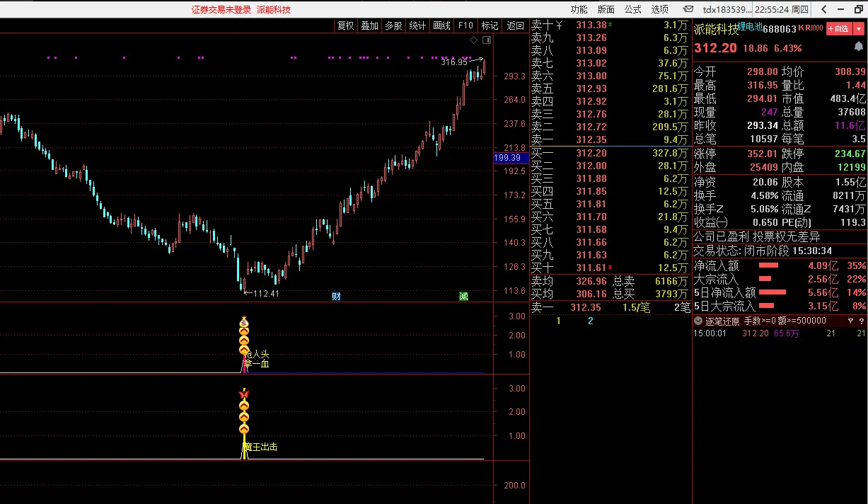
Task: Click the mail envelope icon in title bar
Action: [x=688, y=9]
